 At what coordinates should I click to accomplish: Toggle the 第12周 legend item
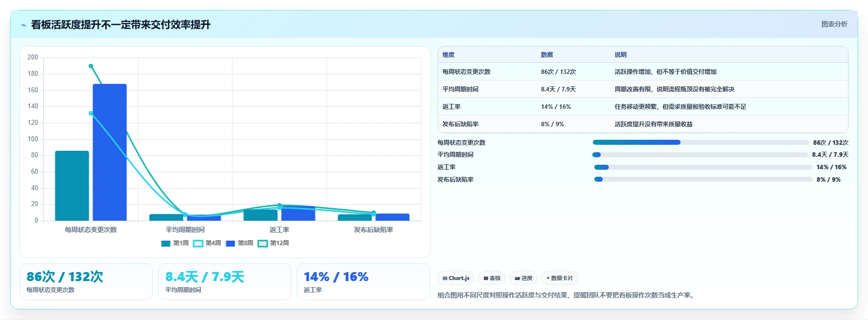click(274, 243)
